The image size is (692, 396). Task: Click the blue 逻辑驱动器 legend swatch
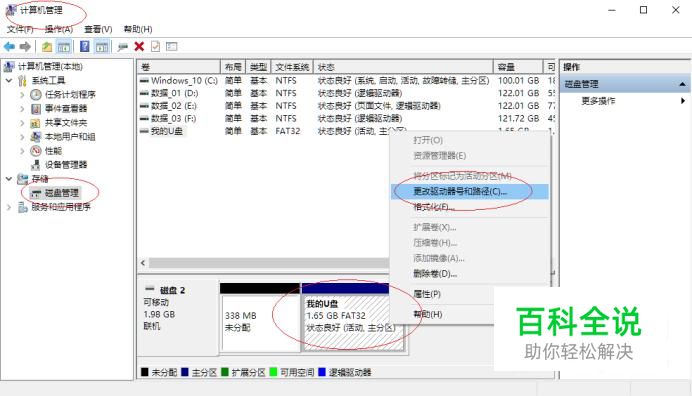(322, 372)
